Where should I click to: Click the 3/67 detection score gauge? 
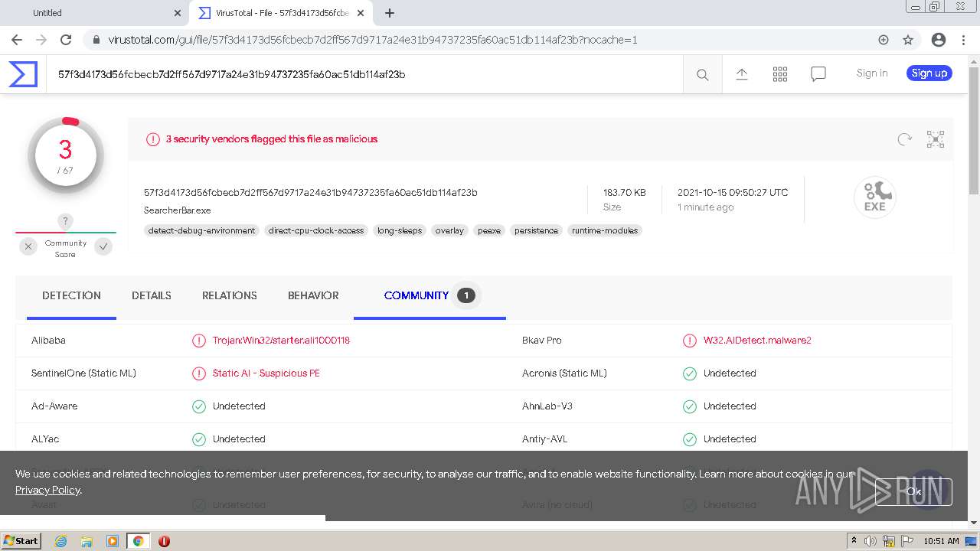coord(66,155)
